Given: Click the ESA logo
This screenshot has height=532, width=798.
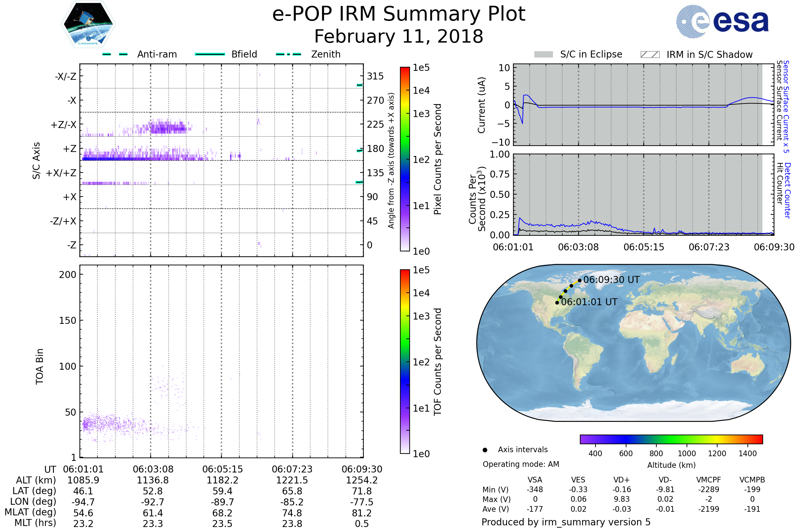Looking at the screenshot, I should click(722, 22).
